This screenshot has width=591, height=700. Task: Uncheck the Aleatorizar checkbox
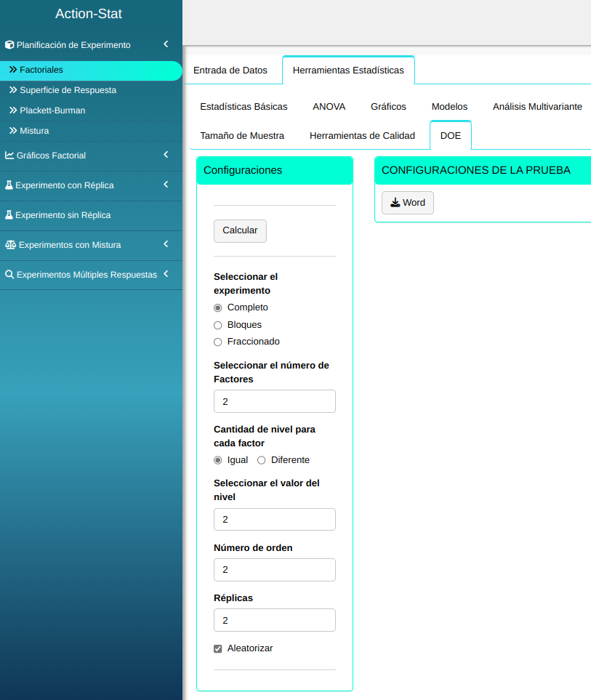tap(218, 648)
